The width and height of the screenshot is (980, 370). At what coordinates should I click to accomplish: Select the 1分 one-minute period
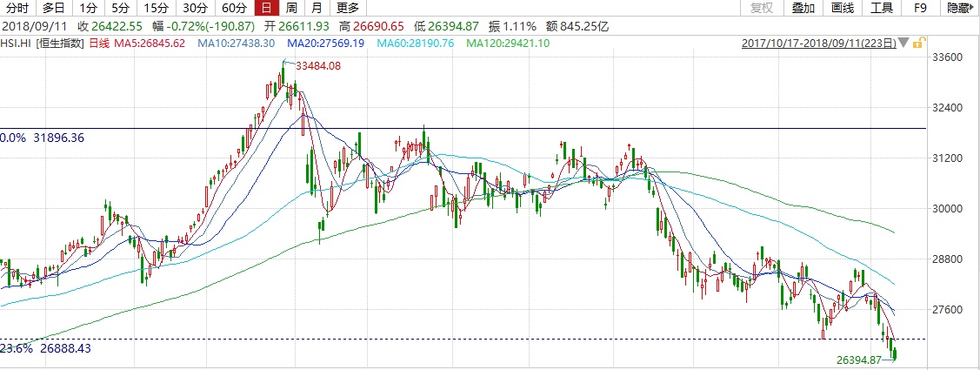click(x=86, y=9)
